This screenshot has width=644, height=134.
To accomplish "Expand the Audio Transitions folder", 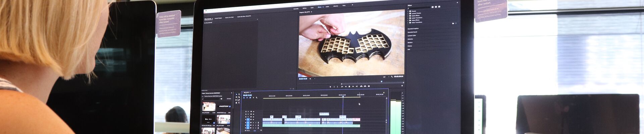I will 408,18.
